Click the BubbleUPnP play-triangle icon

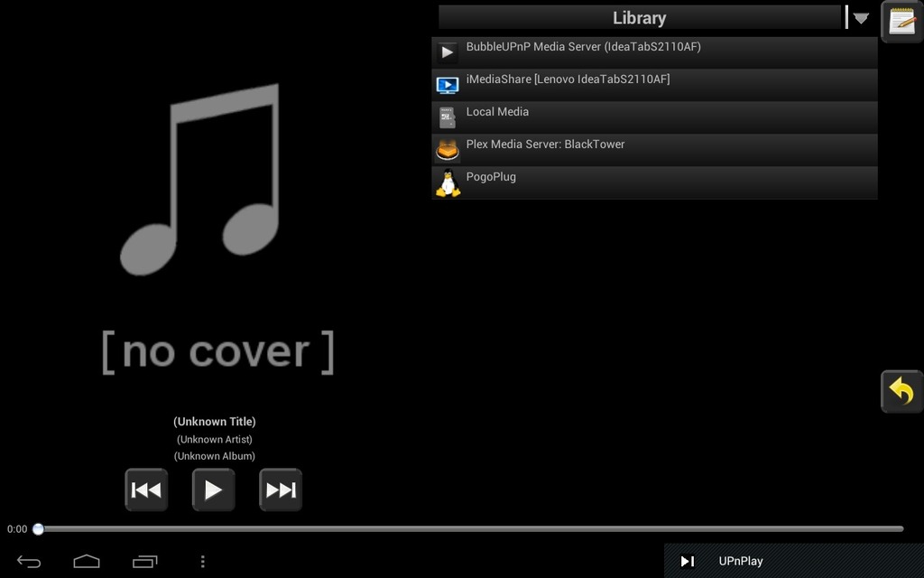(x=448, y=52)
